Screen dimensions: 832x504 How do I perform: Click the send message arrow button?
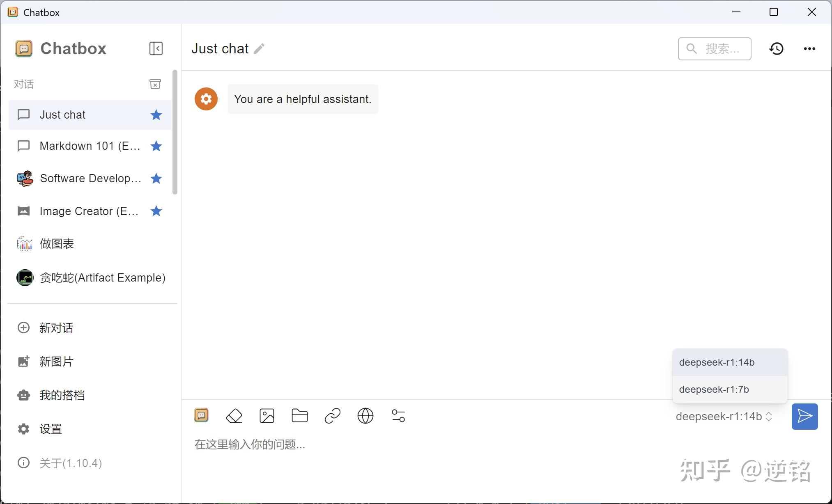pos(804,417)
